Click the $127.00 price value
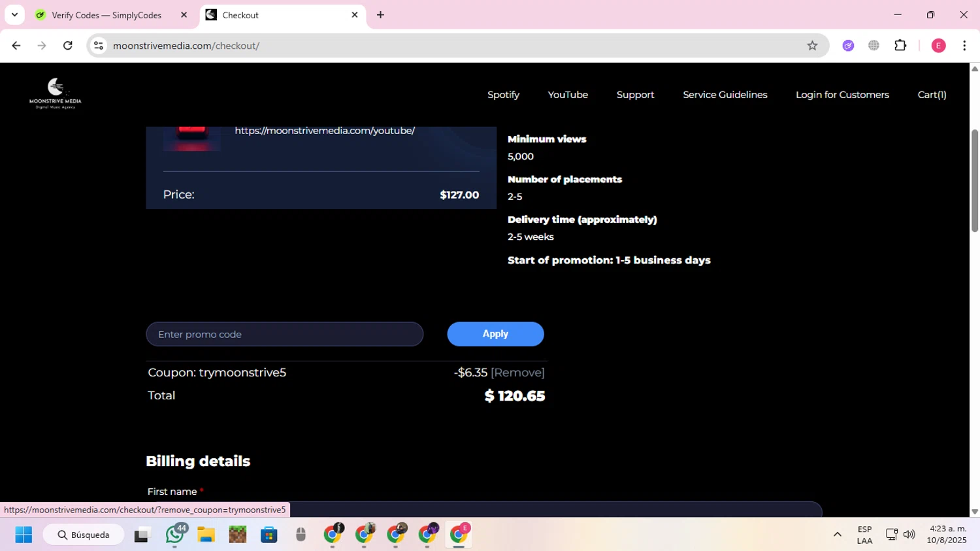 pos(459,195)
